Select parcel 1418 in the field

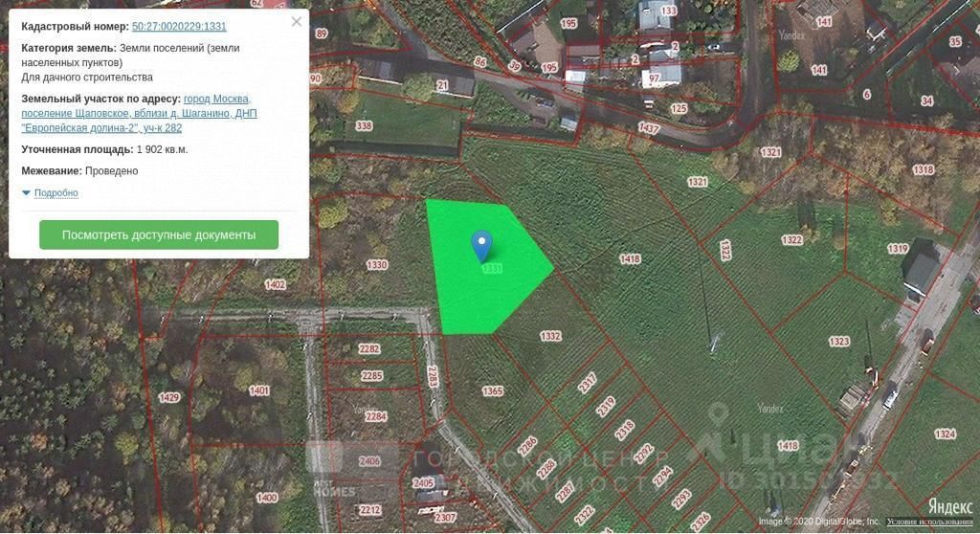click(630, 259)
